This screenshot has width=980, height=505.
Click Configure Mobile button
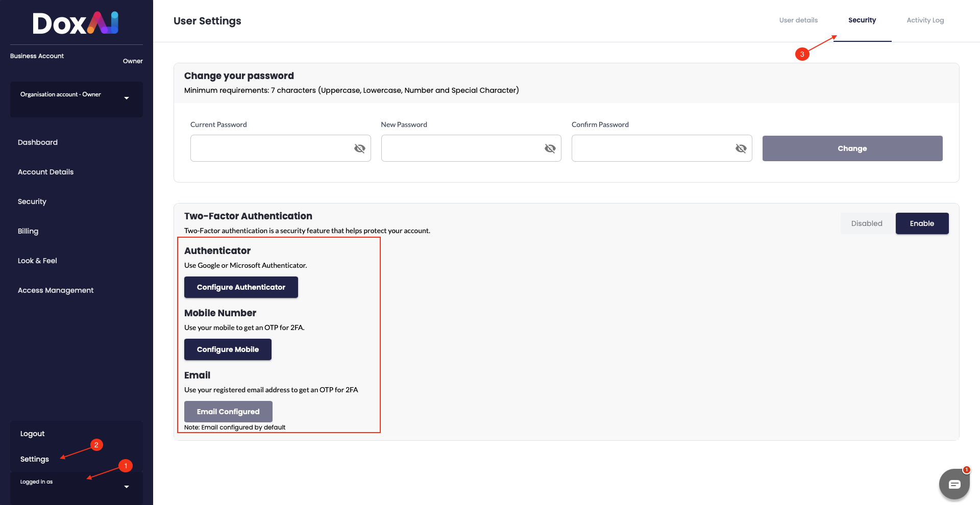(228, 349)
